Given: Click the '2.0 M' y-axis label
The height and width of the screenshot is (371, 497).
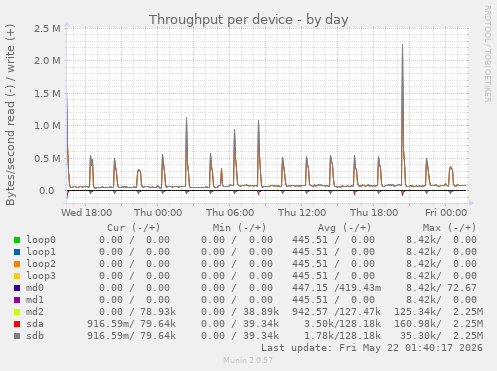Looking at the screenshot, I should point(47,61).
